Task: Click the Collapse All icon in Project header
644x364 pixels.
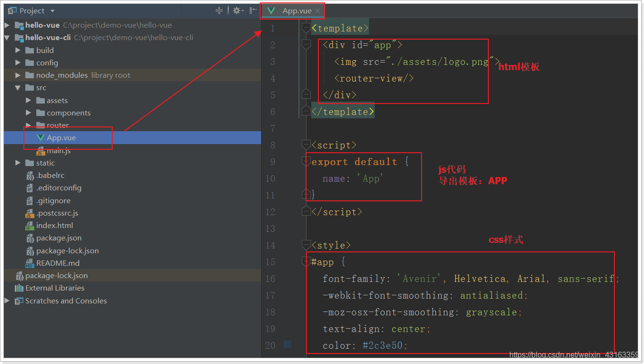Action: pyautogui.click(x=219, y=10)
